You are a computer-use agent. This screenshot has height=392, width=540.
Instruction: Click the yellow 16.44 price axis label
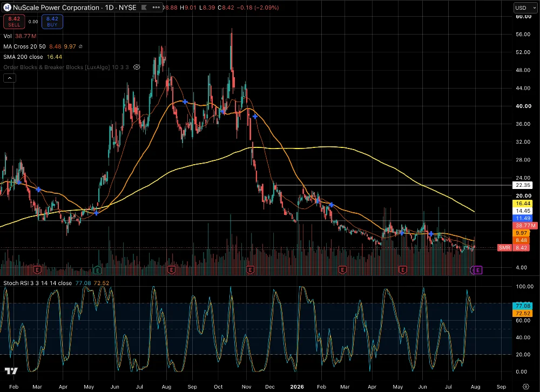[522, 204]
